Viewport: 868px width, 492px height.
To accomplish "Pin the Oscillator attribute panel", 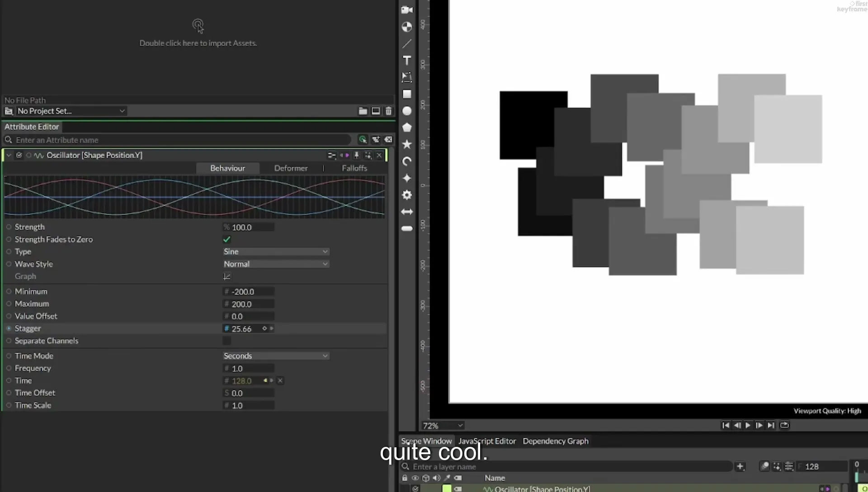I will click(x=356, y=155).
